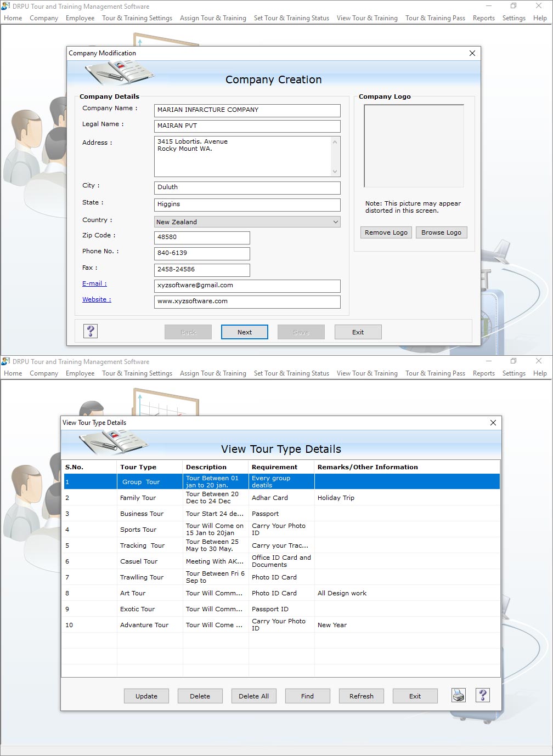Open the E-mail link label
Screen dimensions: 553x756
94,283
